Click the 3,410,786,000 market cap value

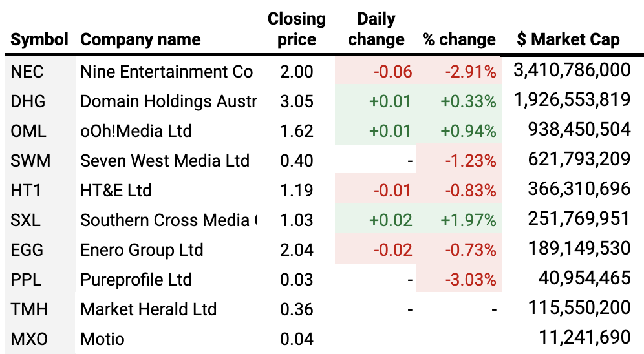[x=572, y=70]
